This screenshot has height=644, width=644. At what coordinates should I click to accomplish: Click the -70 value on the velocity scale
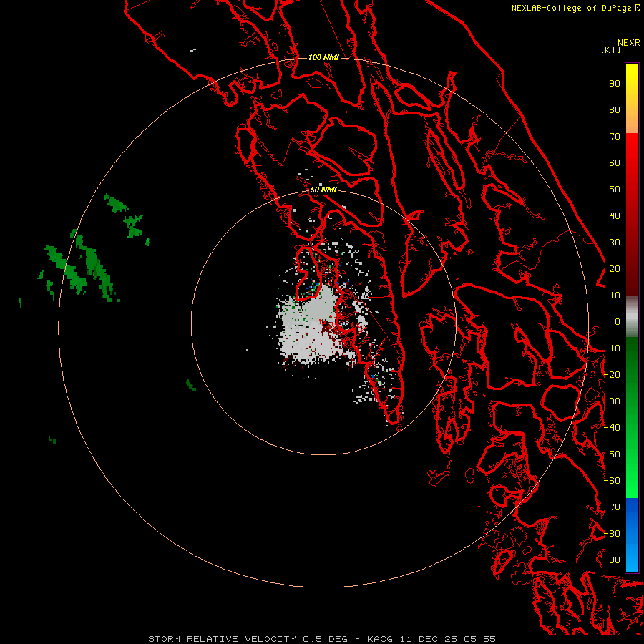click(x=612, y=507)
